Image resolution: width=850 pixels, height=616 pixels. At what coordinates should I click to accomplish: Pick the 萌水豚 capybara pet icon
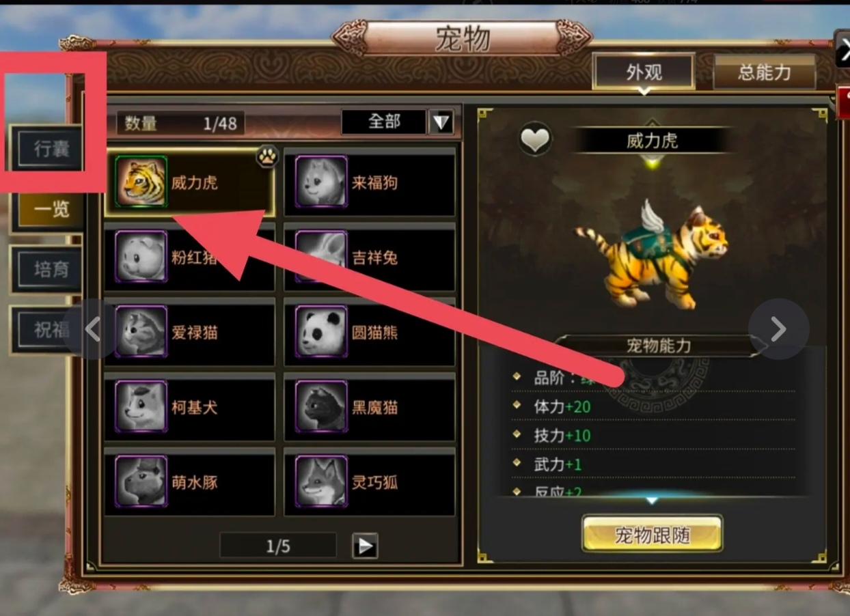pos(141,482)
